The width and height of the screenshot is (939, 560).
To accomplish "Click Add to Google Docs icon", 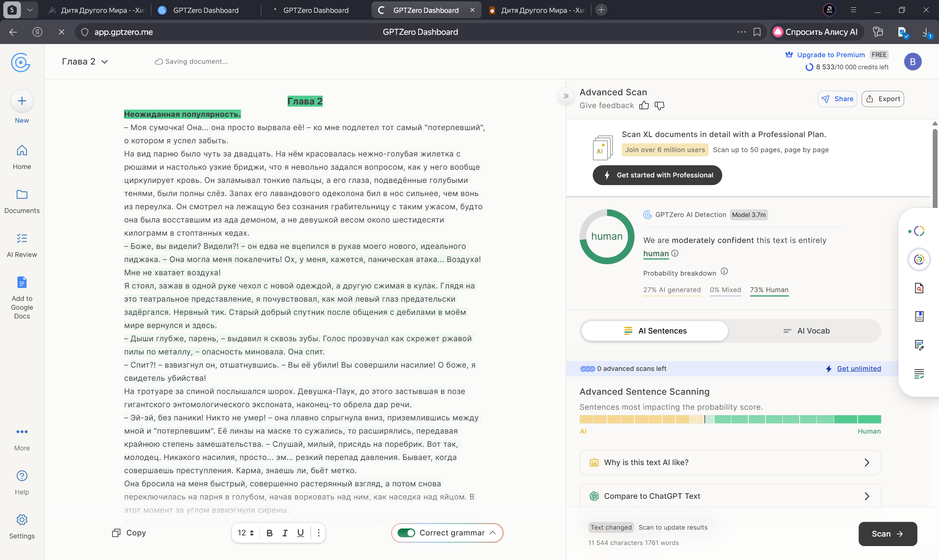I will point(22,282).
